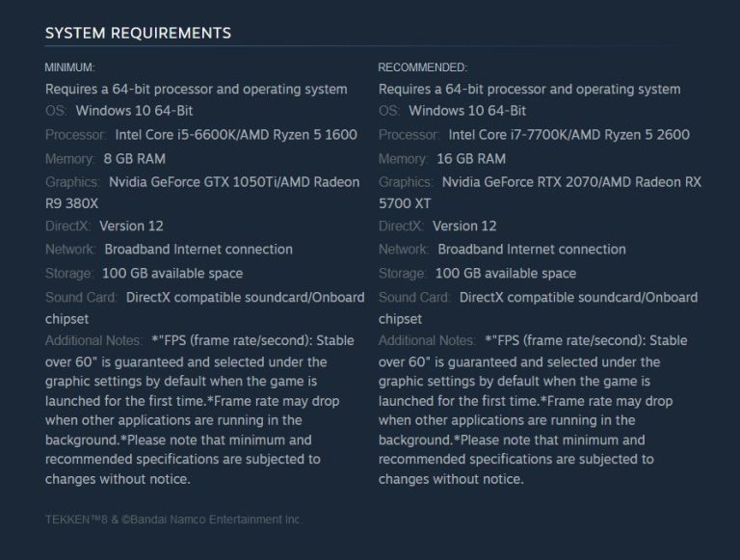Click the minimum Broadband Internet connection line

(x=169, y=250)
